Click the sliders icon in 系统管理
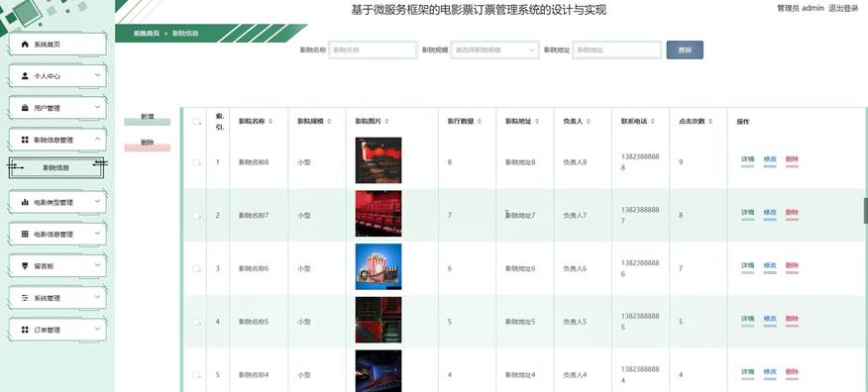 [x=25, y=298]
